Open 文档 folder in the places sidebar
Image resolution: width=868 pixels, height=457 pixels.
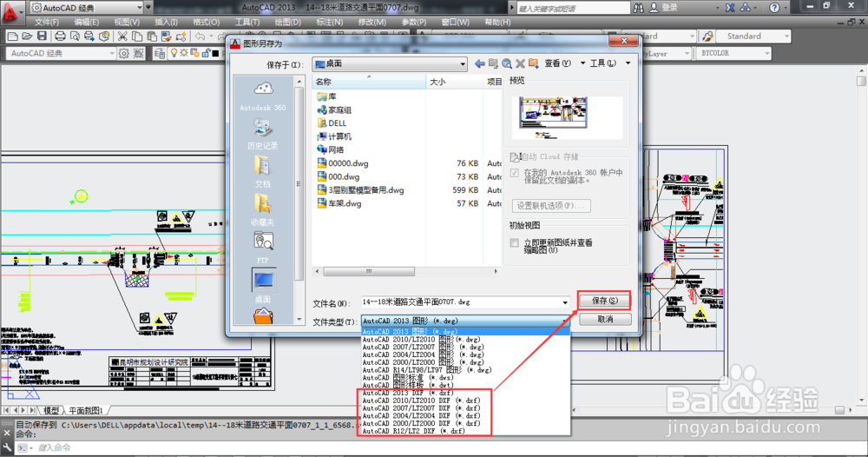[x=263, y=172]
